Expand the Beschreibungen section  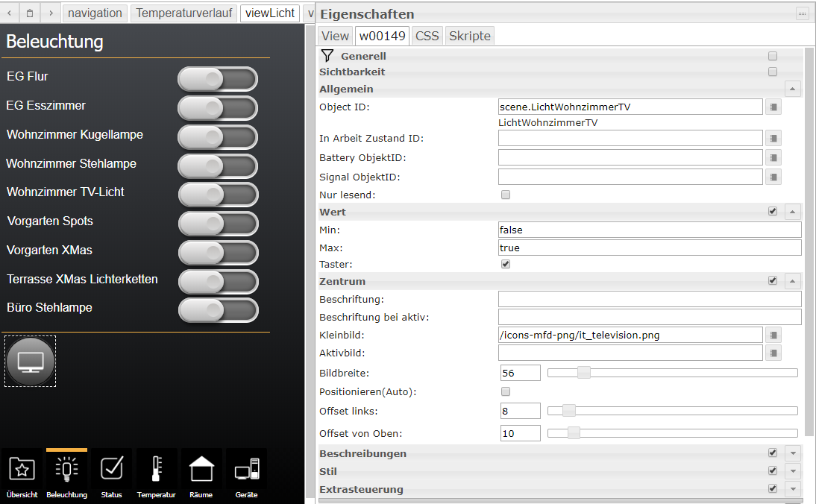(793, 453)
